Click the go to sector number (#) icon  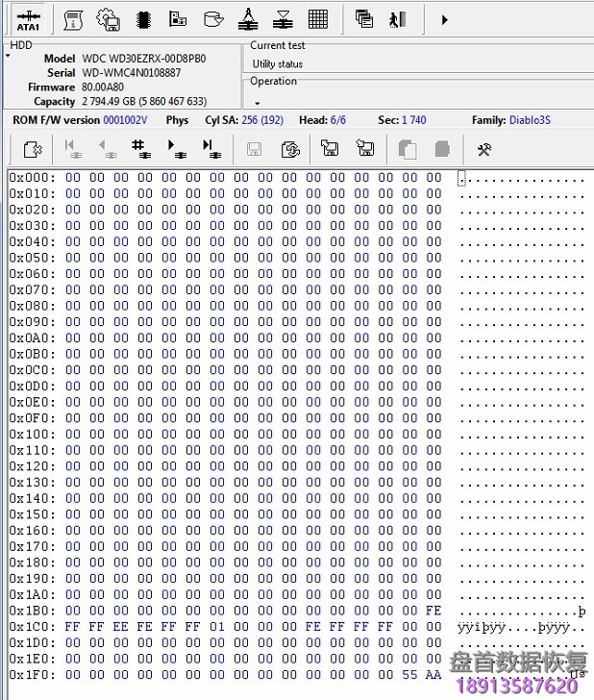[141, 149]
